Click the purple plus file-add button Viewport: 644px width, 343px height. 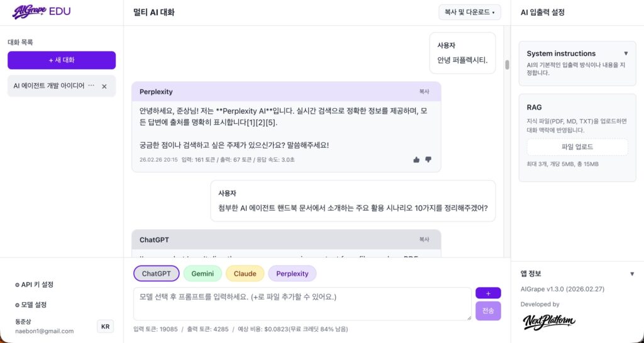click(488, 293)
